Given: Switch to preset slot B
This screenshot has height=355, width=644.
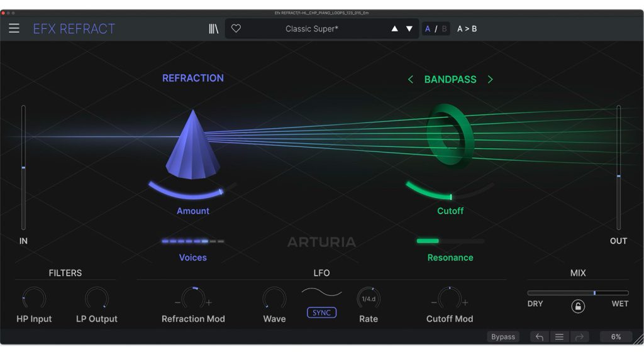Looking at the screenshot, I should [x=444, y=29].
